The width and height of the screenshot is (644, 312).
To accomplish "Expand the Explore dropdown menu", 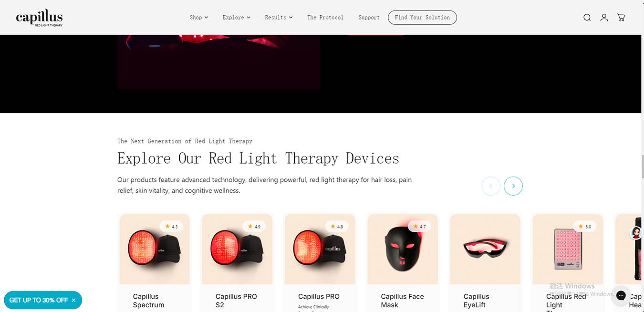I will 236,18.
